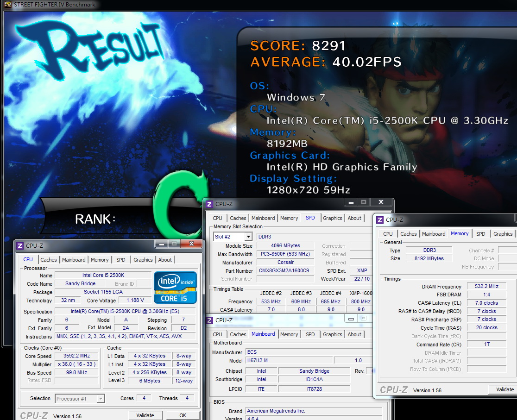The width and height of the screenshot is (517, 420).
Task: Click the Part Number field CMX8GX3M2A1600C9
Action: (x=284, y=270)
